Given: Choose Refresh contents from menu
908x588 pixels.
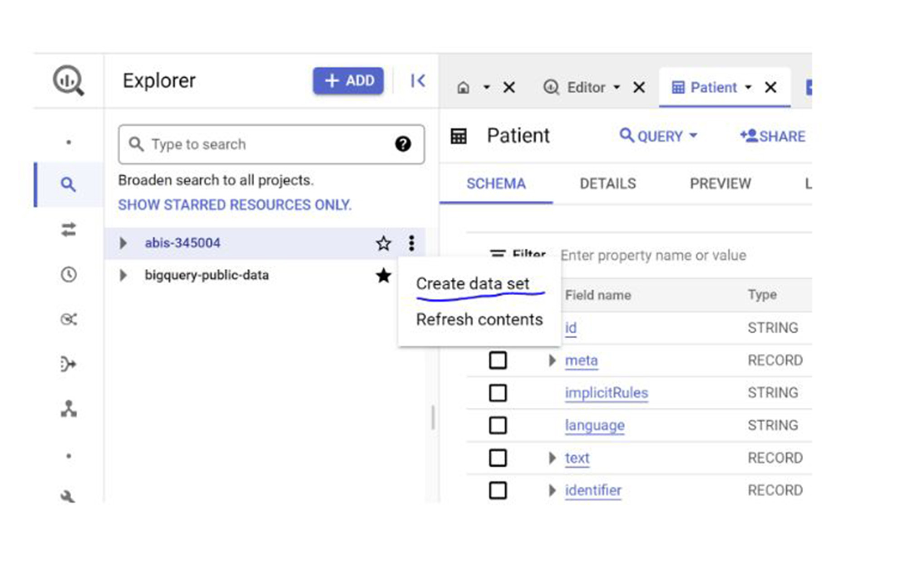Looking at the screenshot, I should [x=479, y=320].
